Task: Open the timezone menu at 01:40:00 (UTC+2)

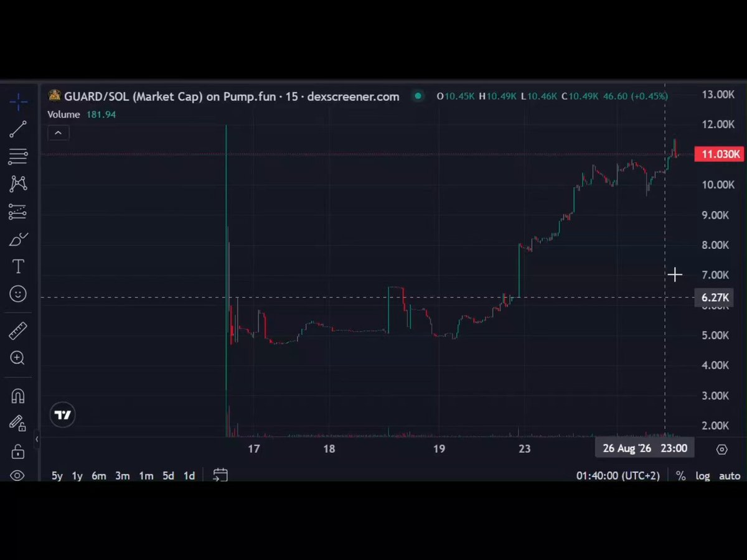Action: point(618,476)
